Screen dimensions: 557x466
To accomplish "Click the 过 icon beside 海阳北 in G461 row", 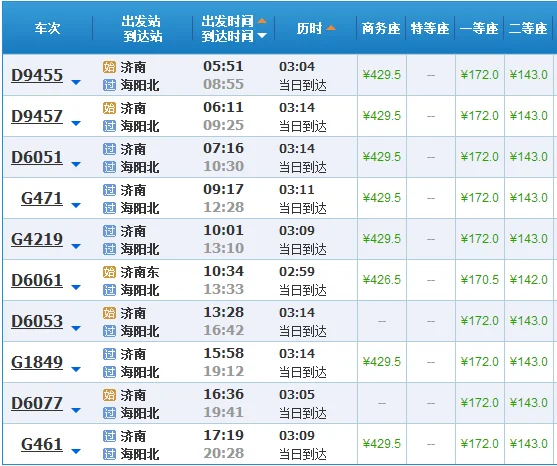I will (109, 454).
